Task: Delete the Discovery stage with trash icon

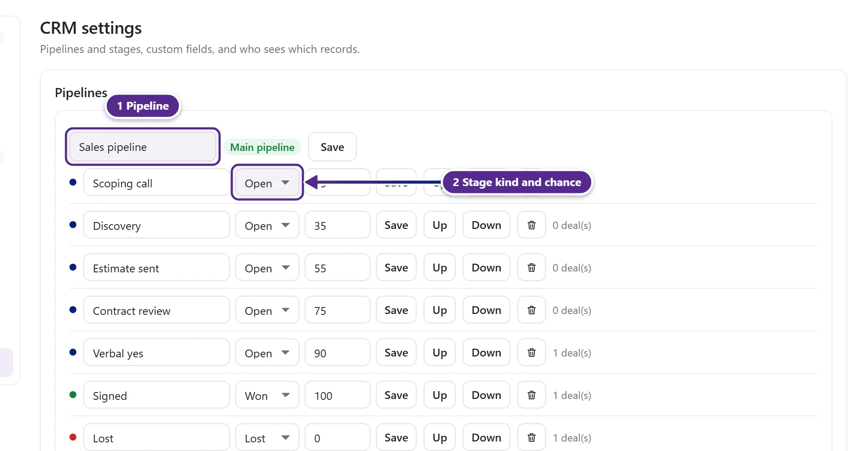Action: click(531, 225)
